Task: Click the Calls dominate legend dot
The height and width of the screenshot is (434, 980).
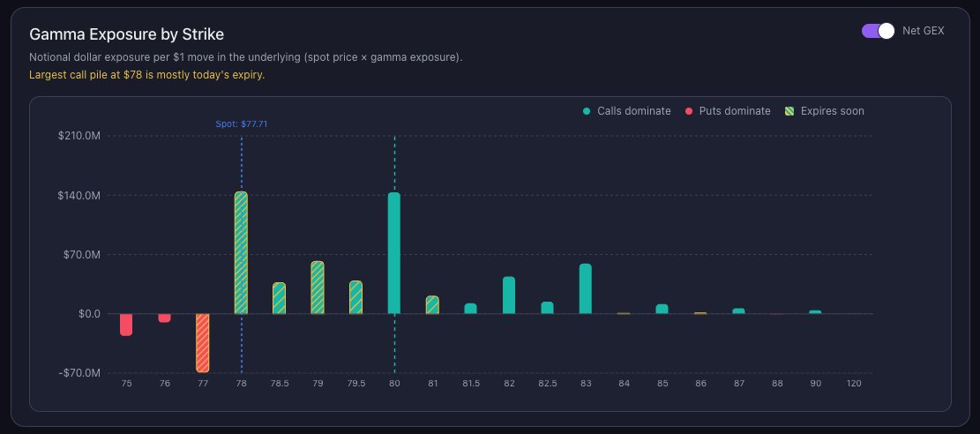Action: pos(587,111)
